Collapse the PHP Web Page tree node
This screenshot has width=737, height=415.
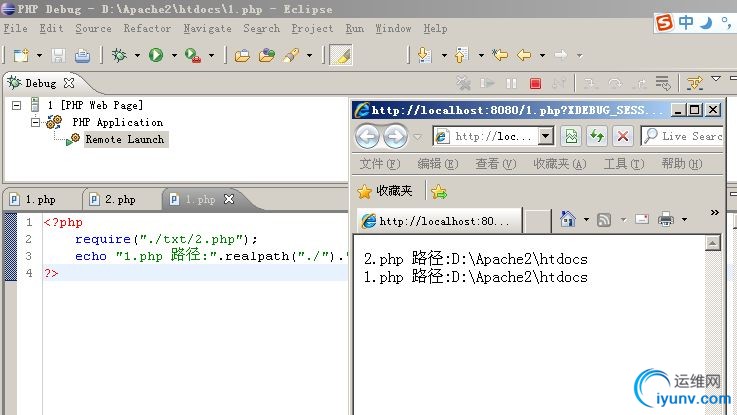16,105
